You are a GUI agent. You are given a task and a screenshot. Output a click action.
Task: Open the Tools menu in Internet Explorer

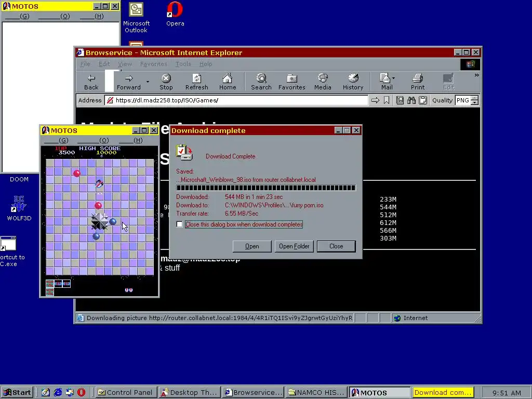point(183,64)
